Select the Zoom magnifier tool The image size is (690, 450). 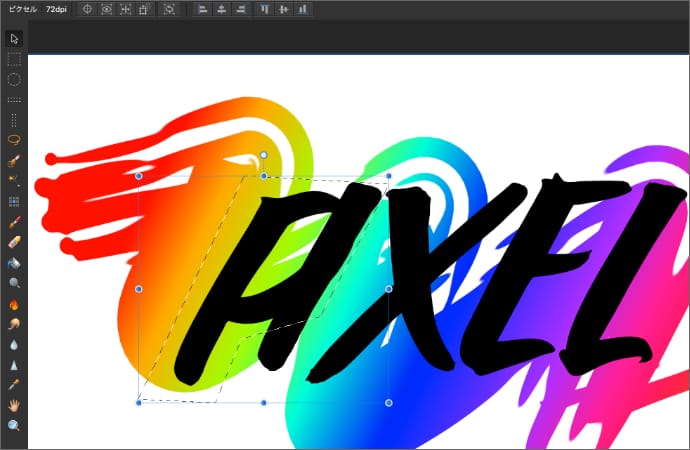point(14,426)
